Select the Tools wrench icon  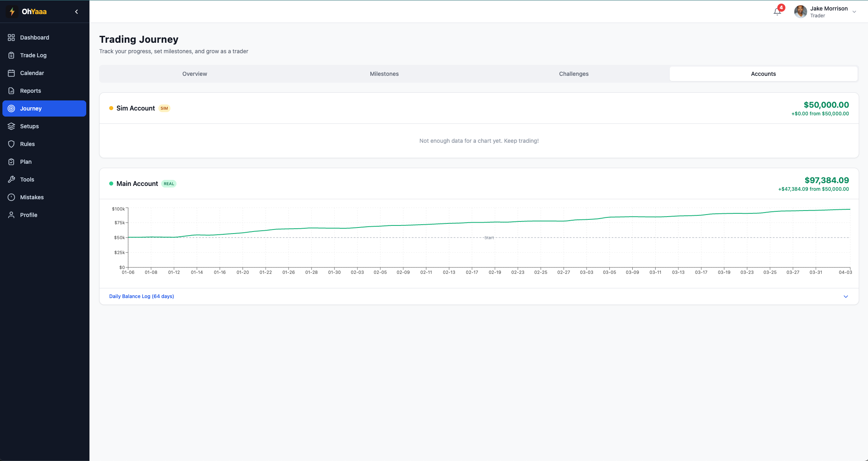(11, 179)
